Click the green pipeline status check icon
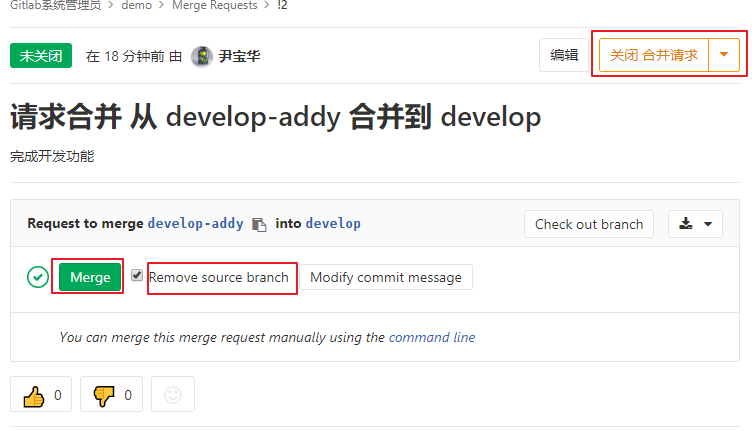The image size is (752, 431). click(x=38, y=277)
